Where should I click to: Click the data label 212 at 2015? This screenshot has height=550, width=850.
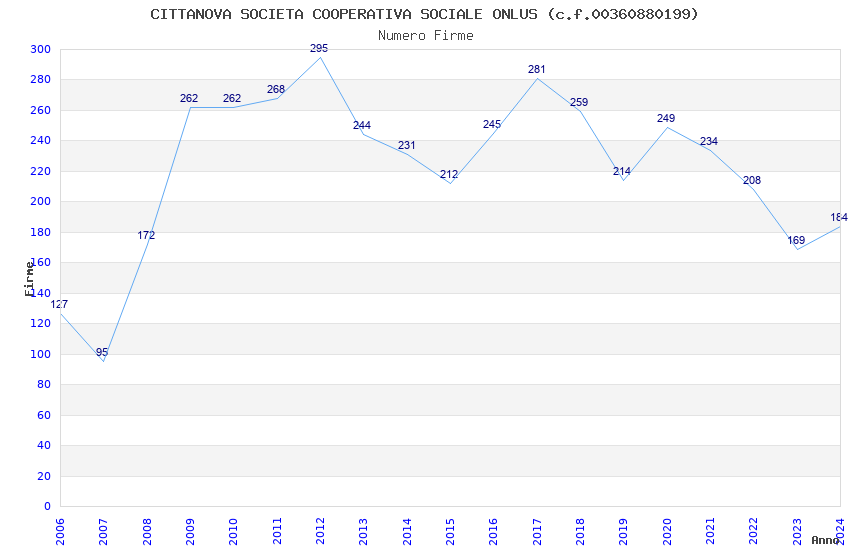pyautogui.click(x=448, y=174)
